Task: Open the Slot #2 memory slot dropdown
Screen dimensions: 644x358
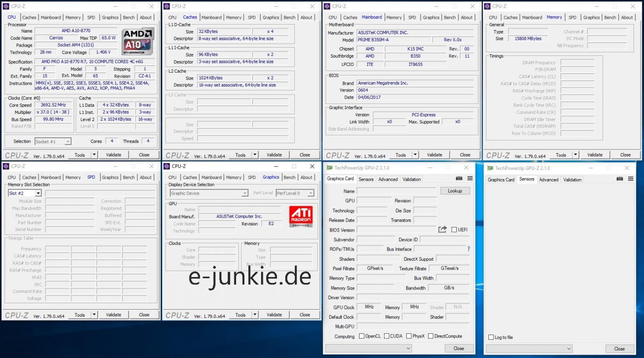Action: coord(25,193)
